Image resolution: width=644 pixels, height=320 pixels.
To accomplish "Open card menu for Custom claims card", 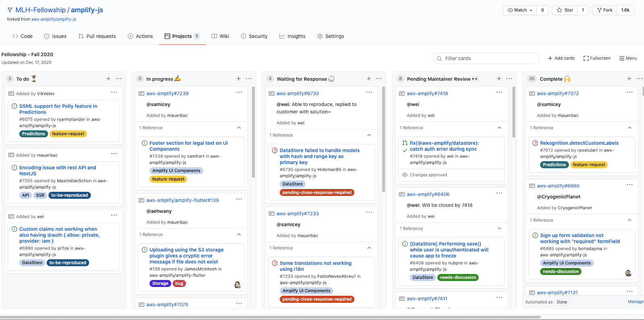I will coord(114,215).
